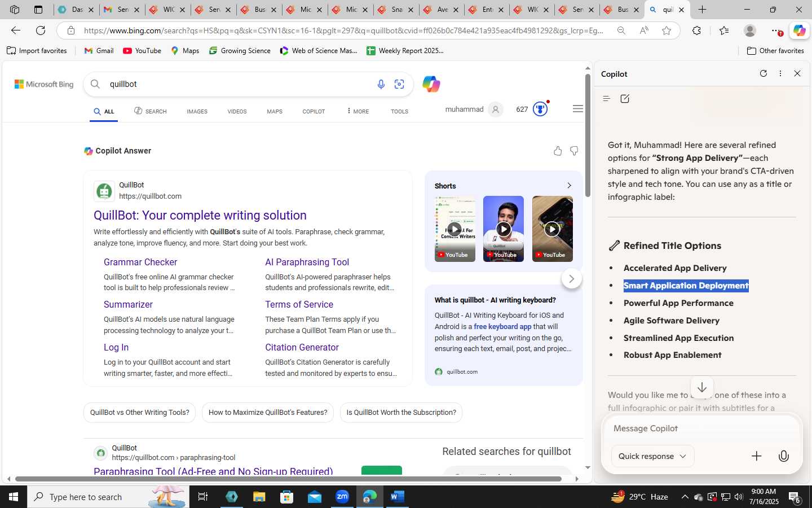Viewport: 812px width, 508px height.
Task: Activate Read aloud in address bar
Action: coord(644,30)
